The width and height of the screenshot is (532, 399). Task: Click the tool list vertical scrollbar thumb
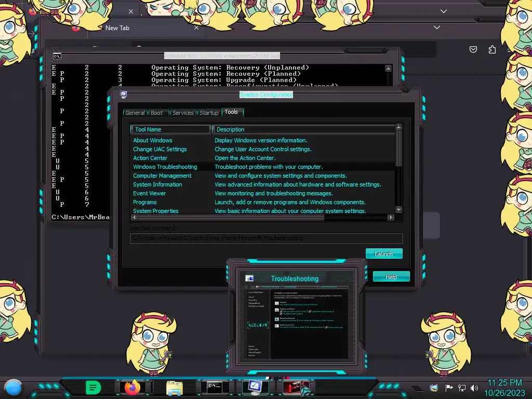coord(398,148)
